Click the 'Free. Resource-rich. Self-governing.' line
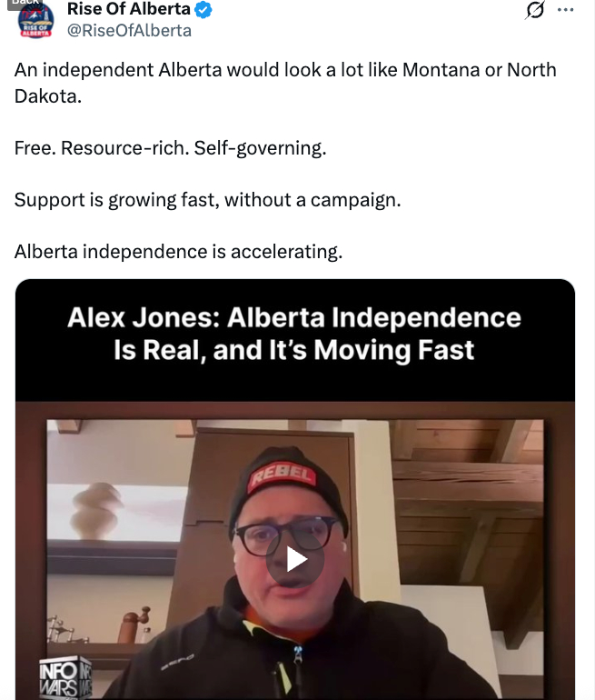The height and width of the screenshot is (700, 595). tap(171, 148)
